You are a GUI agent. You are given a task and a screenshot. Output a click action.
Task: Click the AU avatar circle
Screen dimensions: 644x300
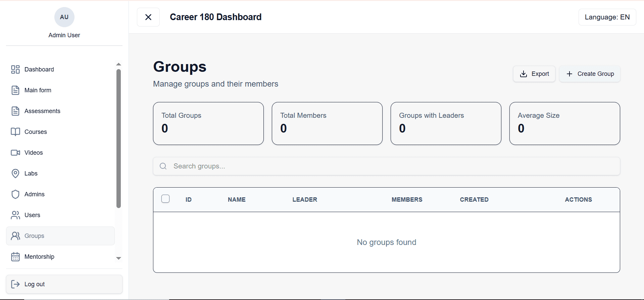pos(64,17)
